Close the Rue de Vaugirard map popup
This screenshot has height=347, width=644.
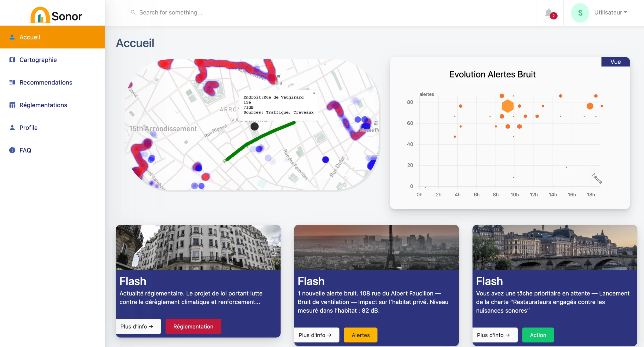tap(314, 93)
